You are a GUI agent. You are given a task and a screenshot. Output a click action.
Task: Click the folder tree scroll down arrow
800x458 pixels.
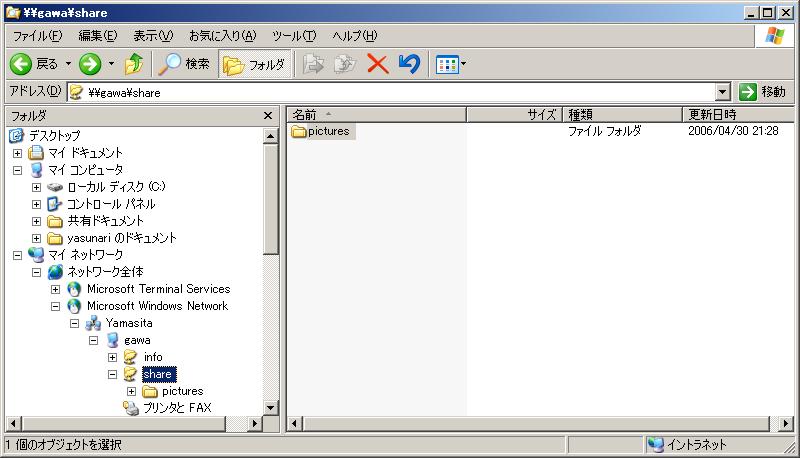click(x=270, y=408)
